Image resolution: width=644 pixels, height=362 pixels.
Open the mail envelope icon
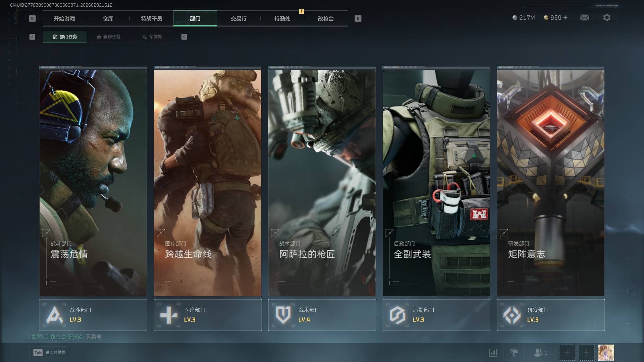pos(584,17)
